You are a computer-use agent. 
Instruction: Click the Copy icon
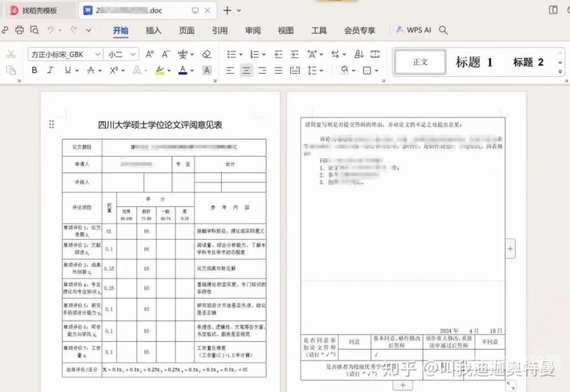pyautogui.click(x=11, y=71)
